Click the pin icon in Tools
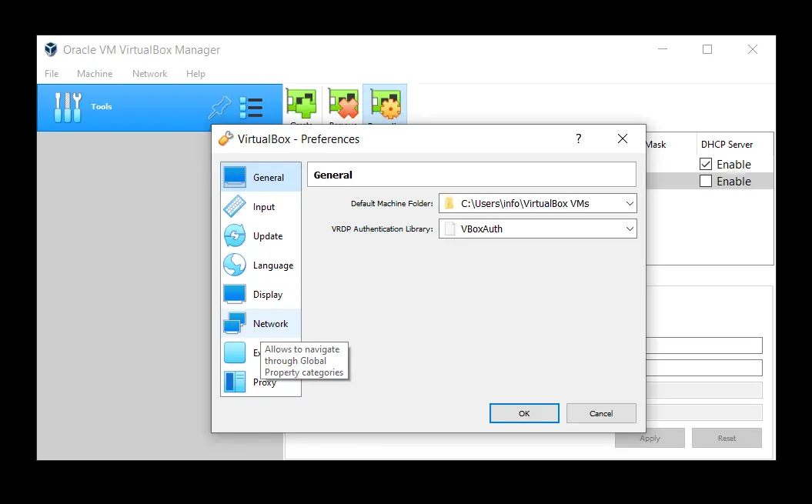 point(219,107)
